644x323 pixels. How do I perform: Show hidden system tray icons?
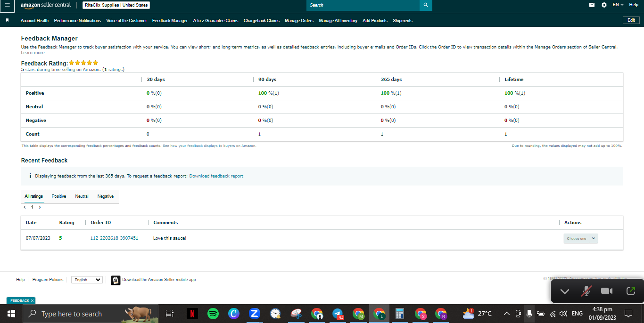507,314
